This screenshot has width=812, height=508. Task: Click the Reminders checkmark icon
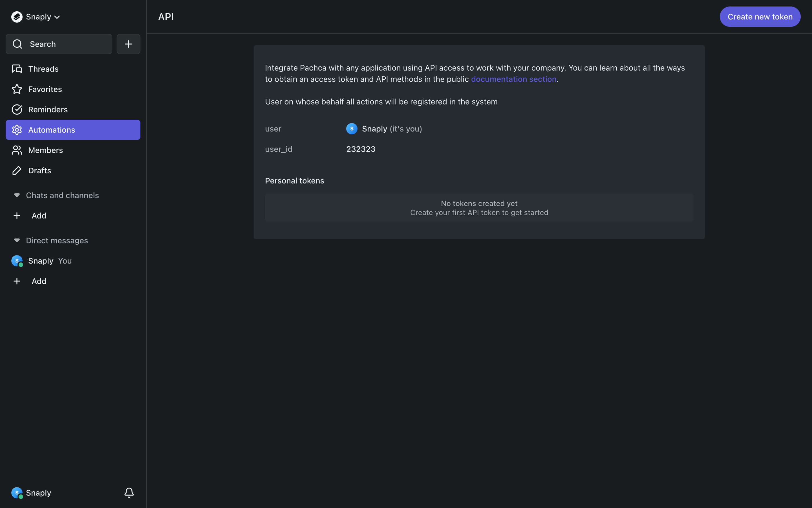pyautogui.click(x=17, y=110)
